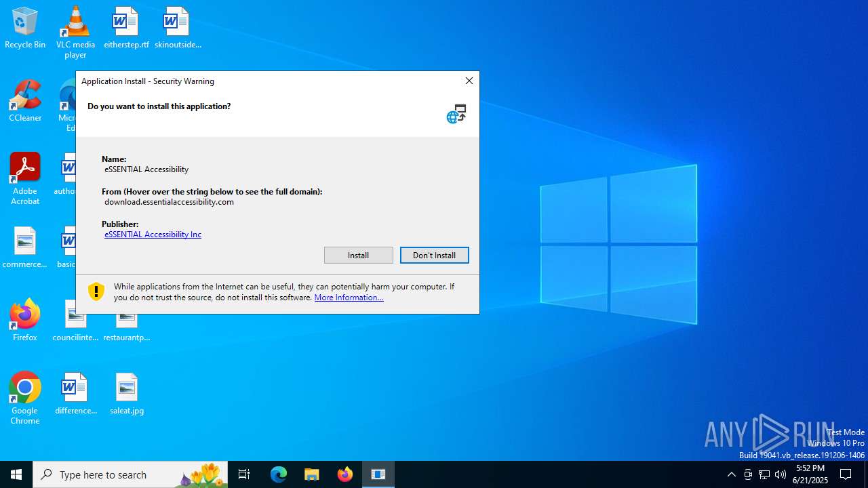Click the taskbar search box

[x=130, y=474]
